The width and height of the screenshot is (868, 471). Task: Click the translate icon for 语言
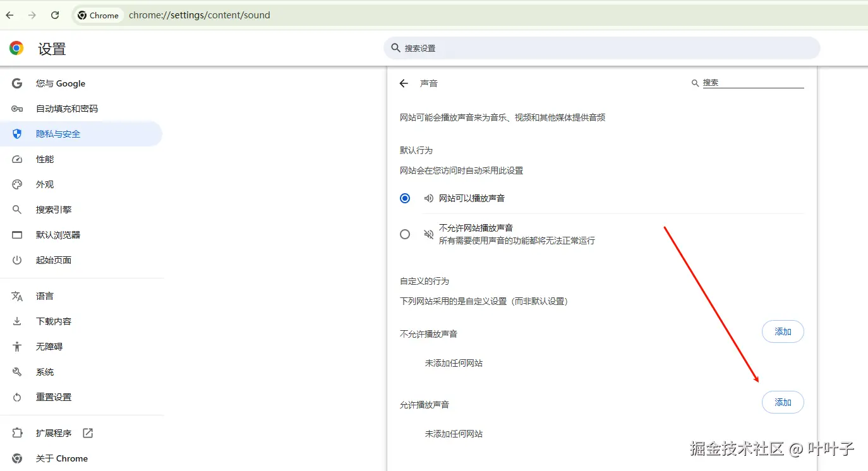17,296
